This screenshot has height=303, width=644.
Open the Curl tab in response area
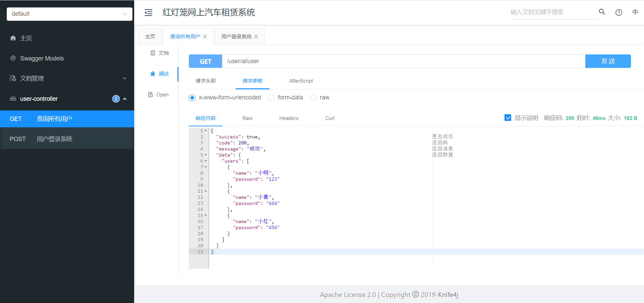(x=329, y=118)
